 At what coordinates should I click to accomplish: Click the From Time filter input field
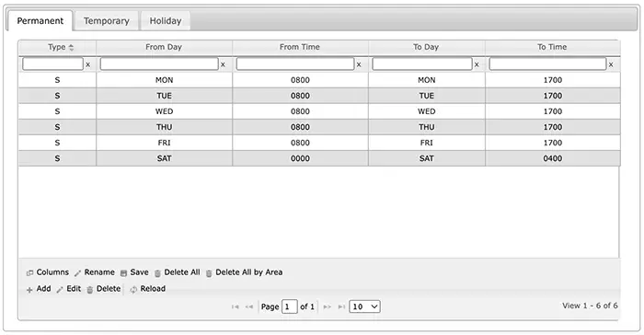[295, 64]
